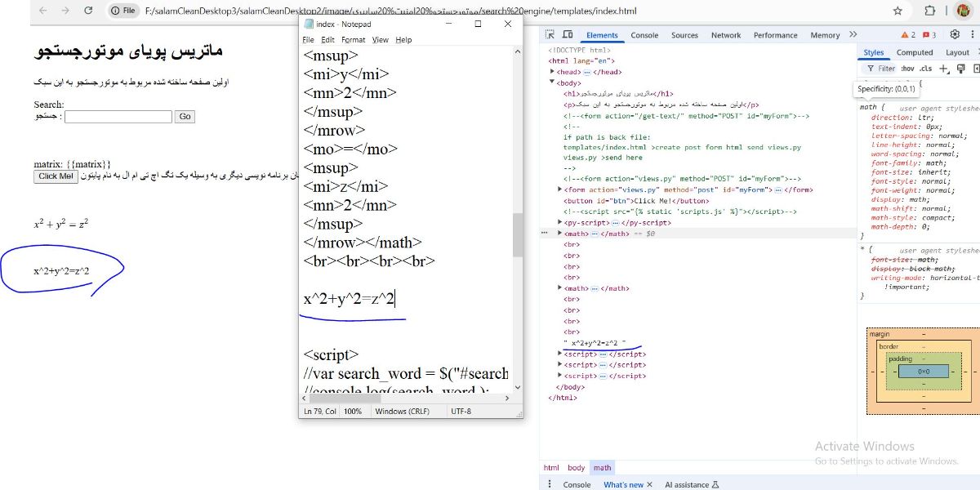Image resolution: width=980 pixels, height=490 pixels.
Task: Open the browser extensions puzzle icon
Action: tap(929, 11)
